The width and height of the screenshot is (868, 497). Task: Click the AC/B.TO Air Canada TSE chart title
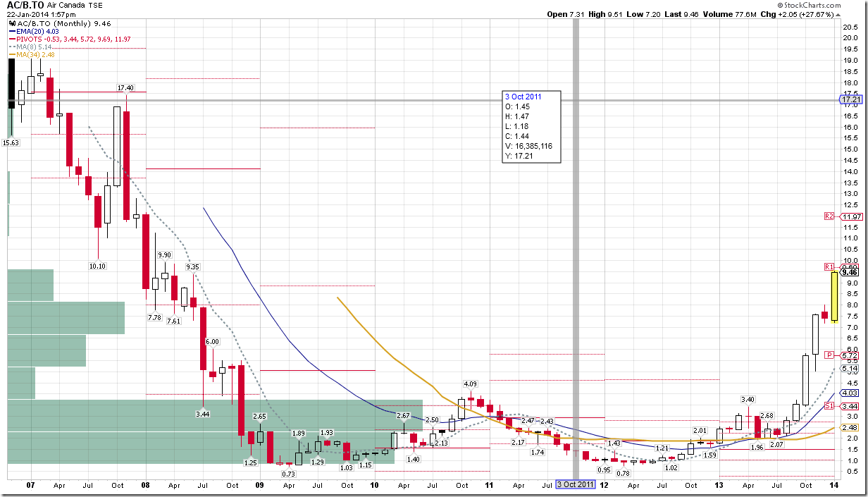tap(54, 4)
